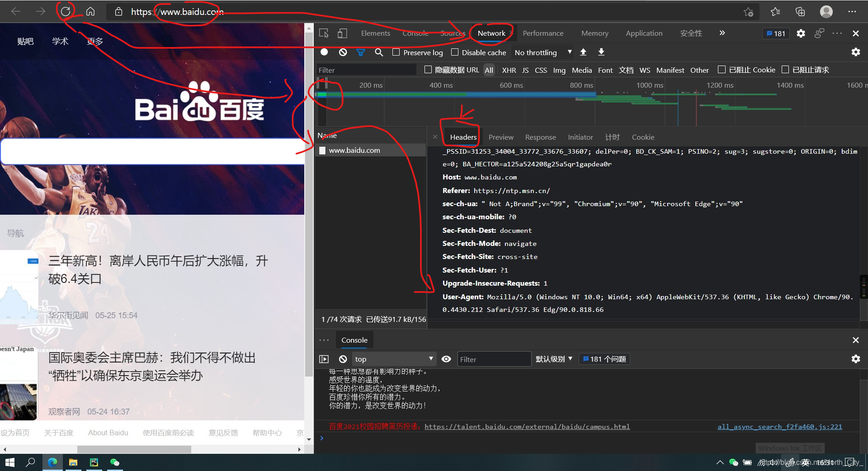The image size is (868, 471).
Task: Open DevTools settings gear
Action: tap(801, 33)
